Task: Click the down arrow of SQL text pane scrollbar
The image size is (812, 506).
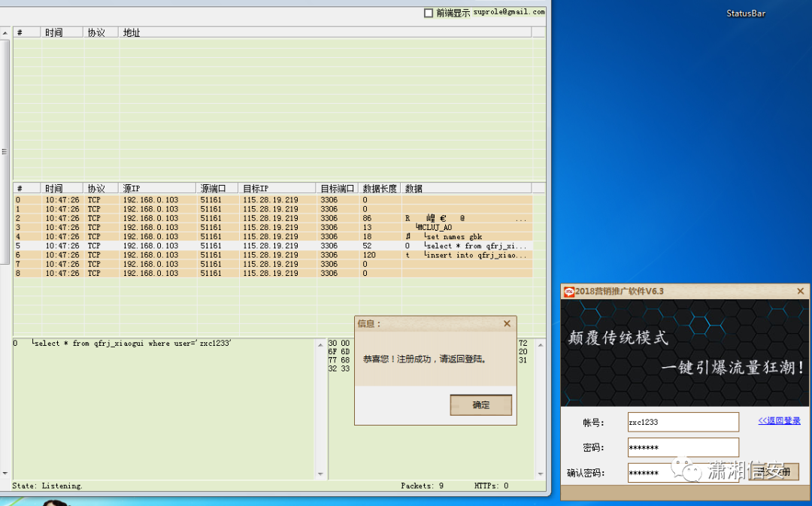Action: (320, 474)
